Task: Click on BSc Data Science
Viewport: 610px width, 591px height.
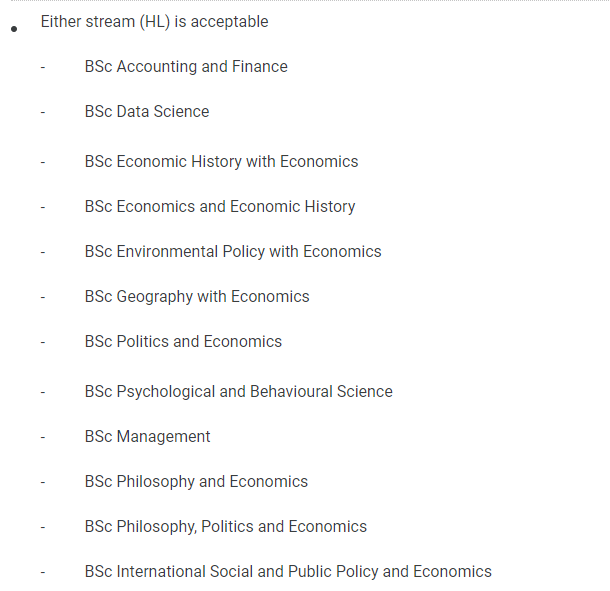Action: tap(147, 112)
